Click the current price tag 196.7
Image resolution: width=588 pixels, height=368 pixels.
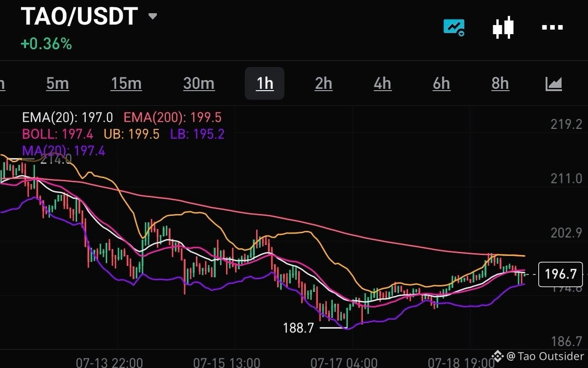561,274
